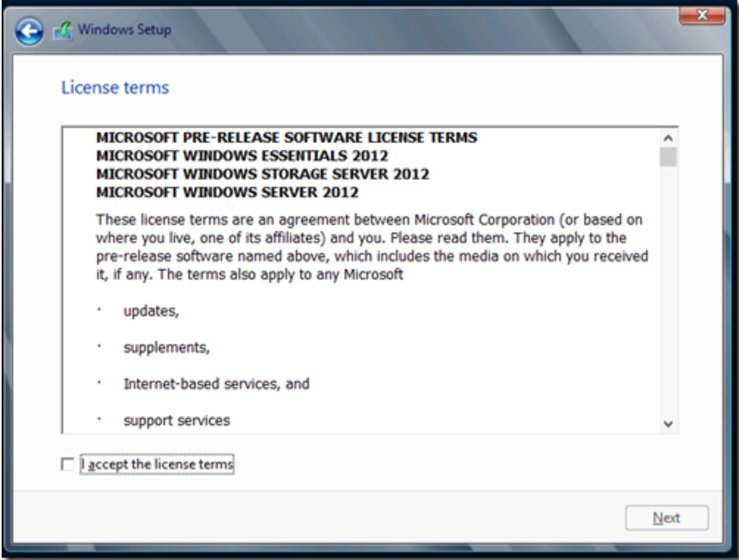Click 'Windows Setup' text in the title bar

point(124,30)
